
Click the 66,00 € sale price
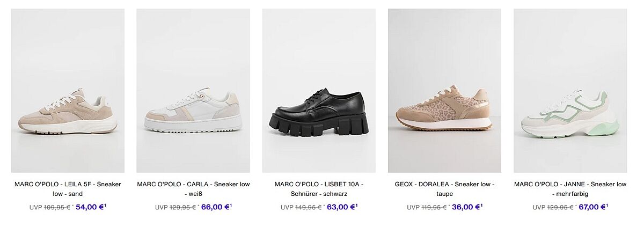pos(216,207)
